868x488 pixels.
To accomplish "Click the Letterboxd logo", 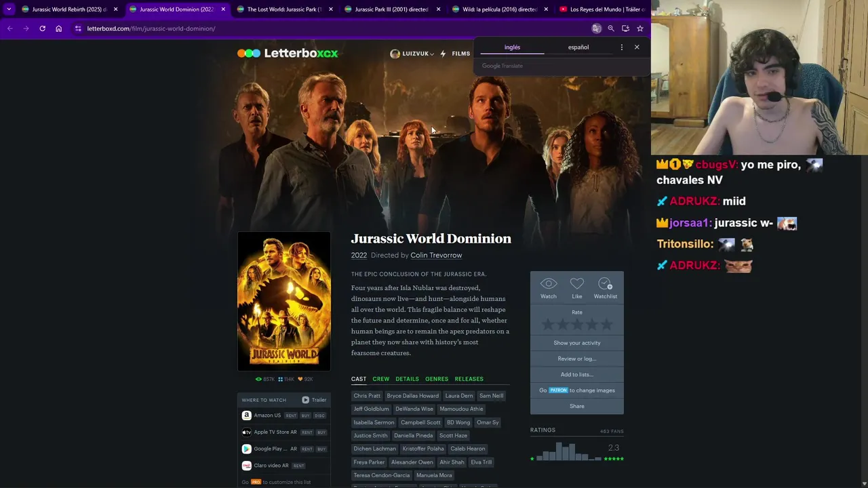I will 288,53.
